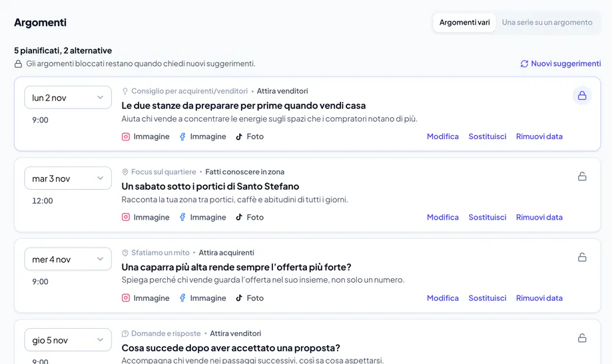This screenshot has height=364, width=612.
Task: Click the 'Consiglio per acquirenti/venditori' label
Action: pyautogui.click(x=189, y=91)
